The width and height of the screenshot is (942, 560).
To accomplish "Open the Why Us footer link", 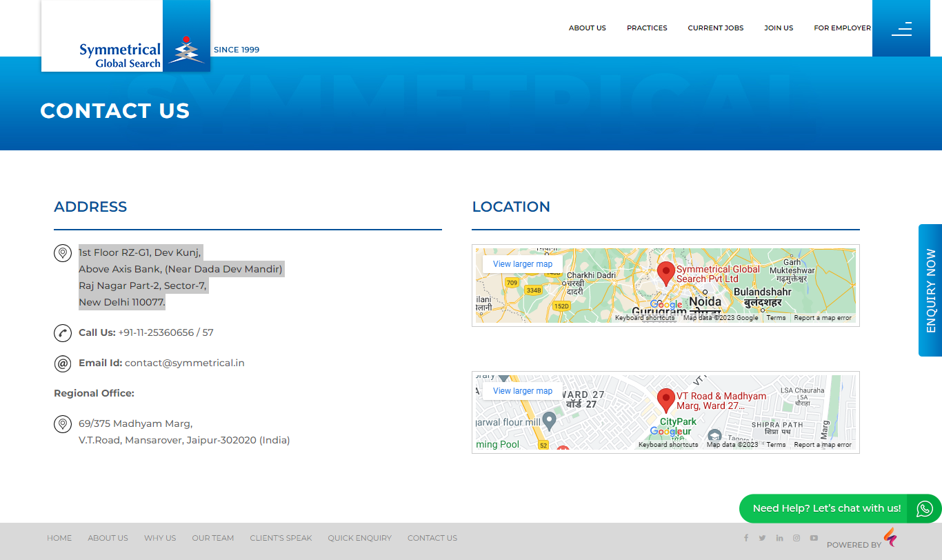I will [x=160, y=538].
